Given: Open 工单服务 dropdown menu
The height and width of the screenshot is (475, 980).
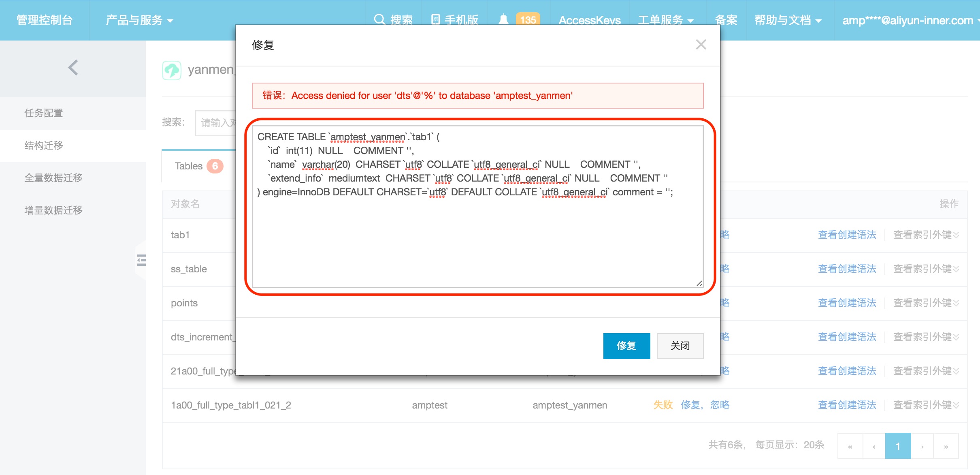Looking at the screenshot, I should [666, 20].
